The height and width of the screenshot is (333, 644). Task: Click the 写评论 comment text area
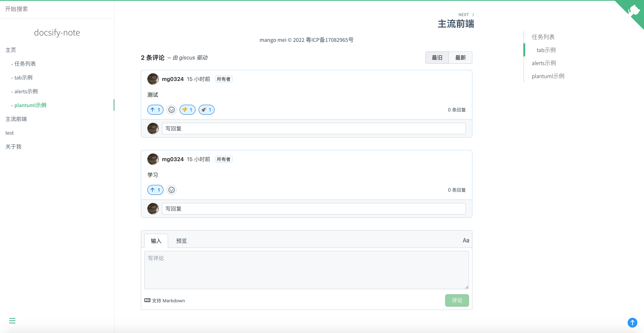point(306,270)
